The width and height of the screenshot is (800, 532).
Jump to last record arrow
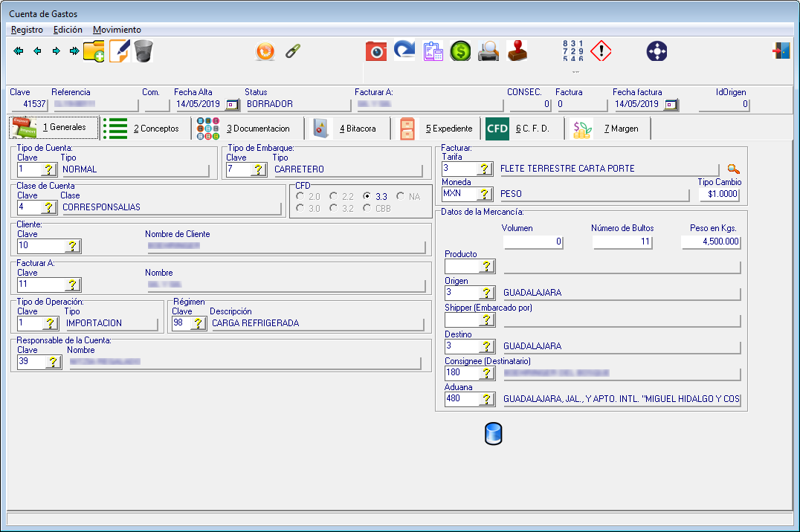(x=74, y=51)
